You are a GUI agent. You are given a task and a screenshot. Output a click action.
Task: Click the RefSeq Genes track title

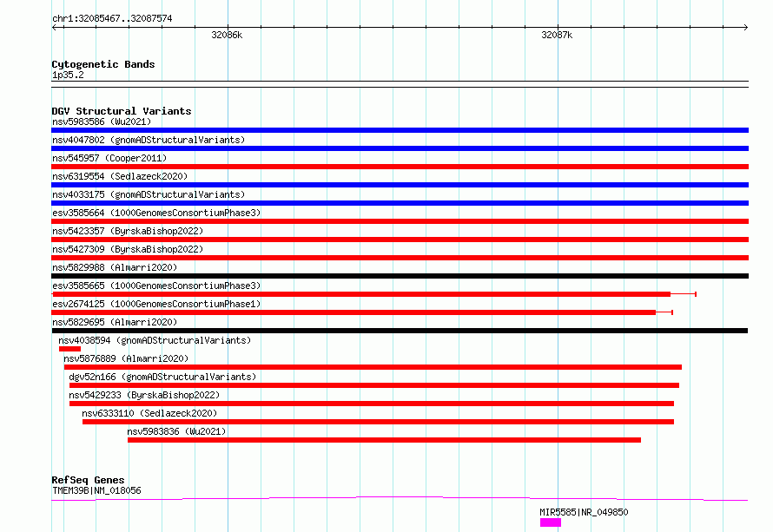(88, 480)
